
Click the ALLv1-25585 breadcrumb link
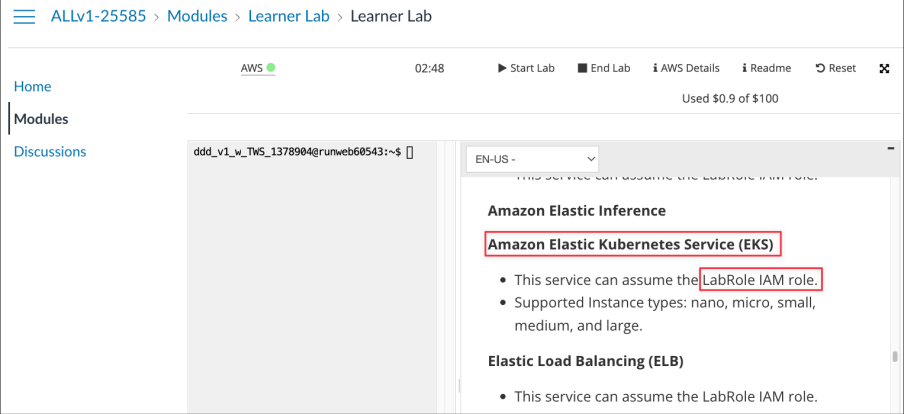tap(99, 16)
